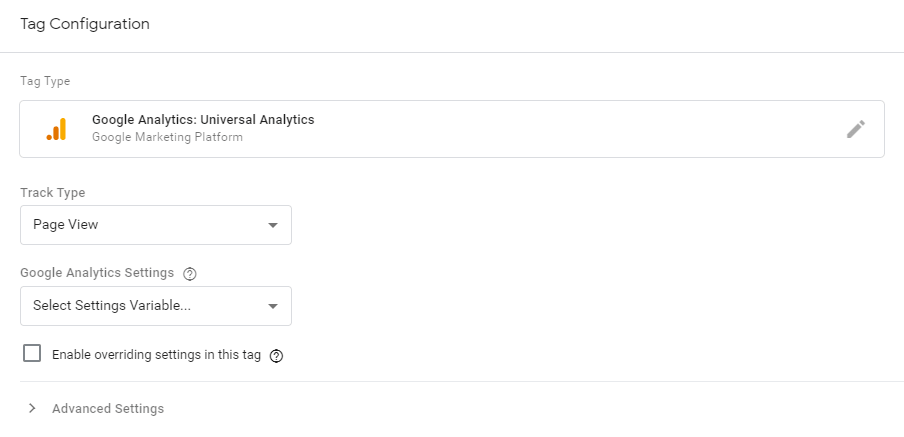904x437 pixels.
Task: Click the 'Tag Configuration' heading
Action: pos(85,24)
